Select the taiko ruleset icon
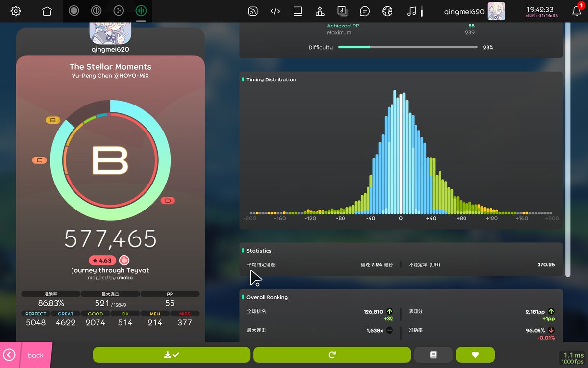This screenshot has width=588, height=368. [97, 11]
